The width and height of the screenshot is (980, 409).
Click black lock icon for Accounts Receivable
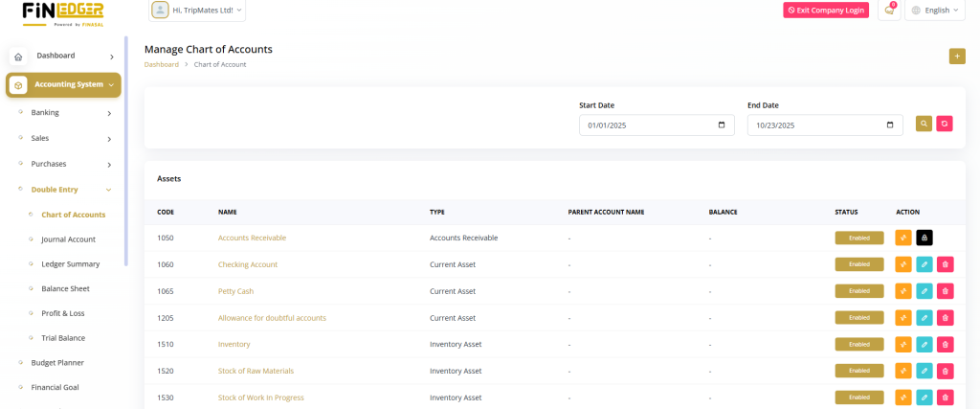coord(924,238)
